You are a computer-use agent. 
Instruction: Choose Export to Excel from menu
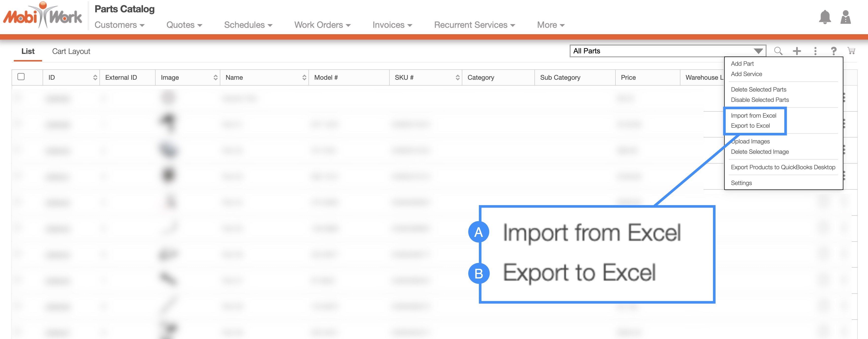click(750, 125)
